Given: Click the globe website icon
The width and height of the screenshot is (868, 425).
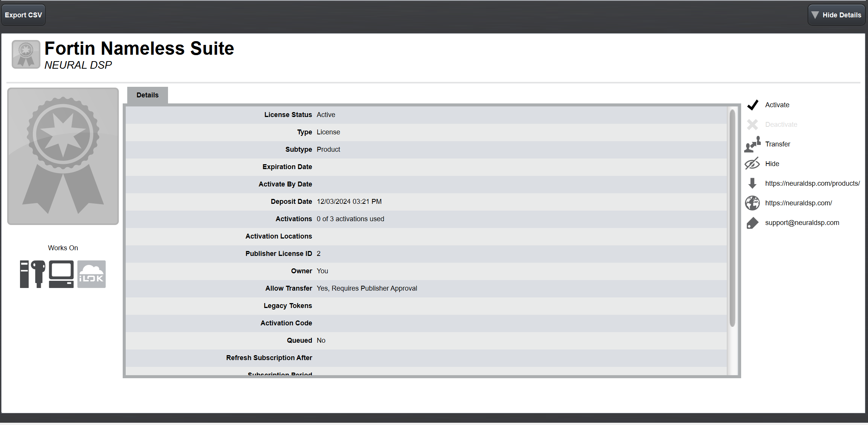Looking at the screenshot, I should pos(752,203).
